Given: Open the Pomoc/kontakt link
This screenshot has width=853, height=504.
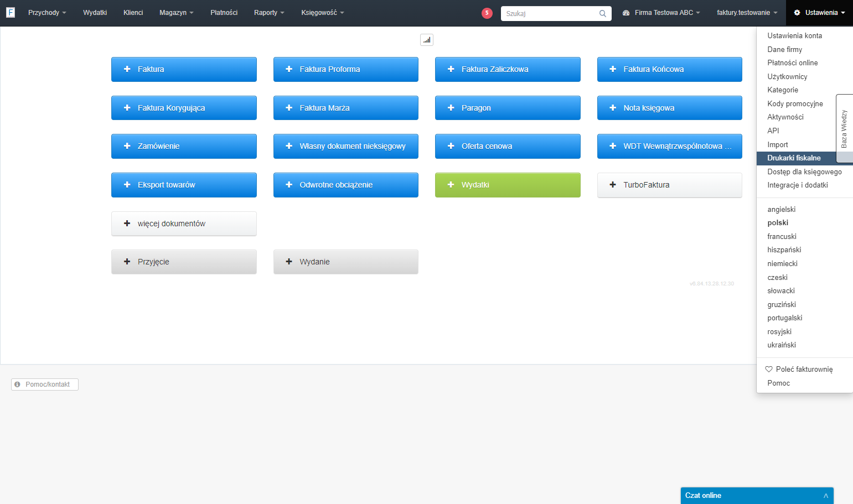Looking at the screenshot, I should coord(45,385).
